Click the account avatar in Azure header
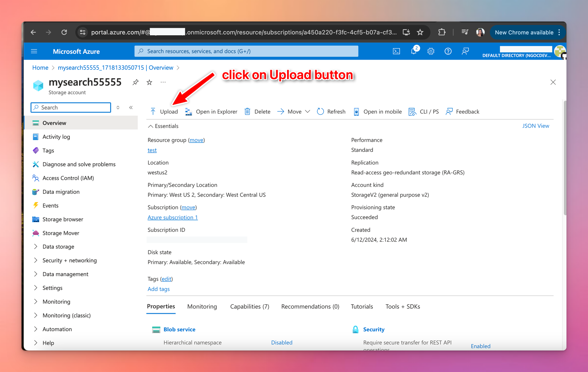Viewport: 588px width, 372px height. point(560,52)
